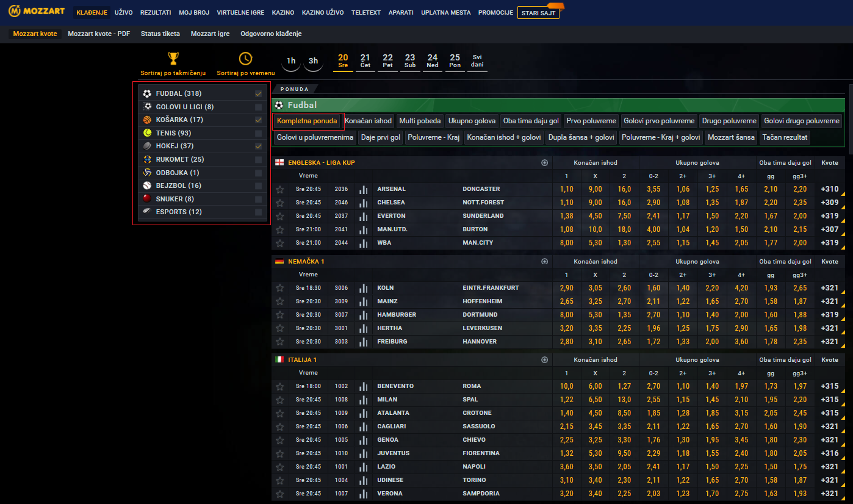Check the Snuker (8) checkbox

259,199
